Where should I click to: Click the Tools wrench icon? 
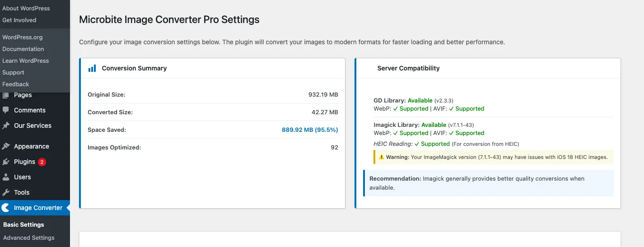[6, 192]
